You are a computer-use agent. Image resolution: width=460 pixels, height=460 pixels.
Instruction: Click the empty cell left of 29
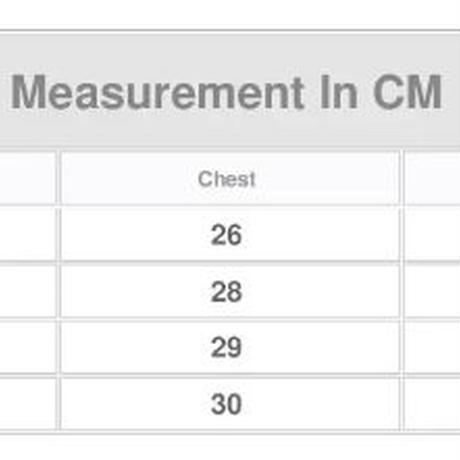tap(28, 347)
